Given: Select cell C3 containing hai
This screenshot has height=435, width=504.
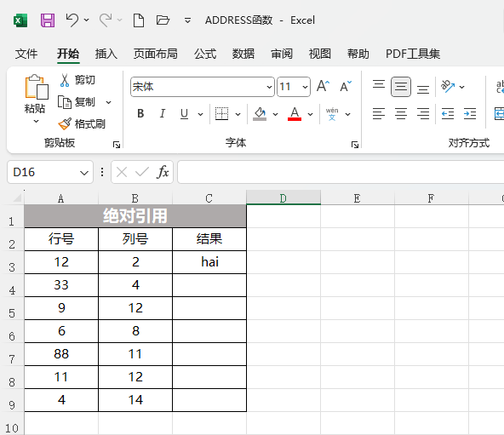Looking at the screenshot, I should pyautogui.click(x=209, y=262).
